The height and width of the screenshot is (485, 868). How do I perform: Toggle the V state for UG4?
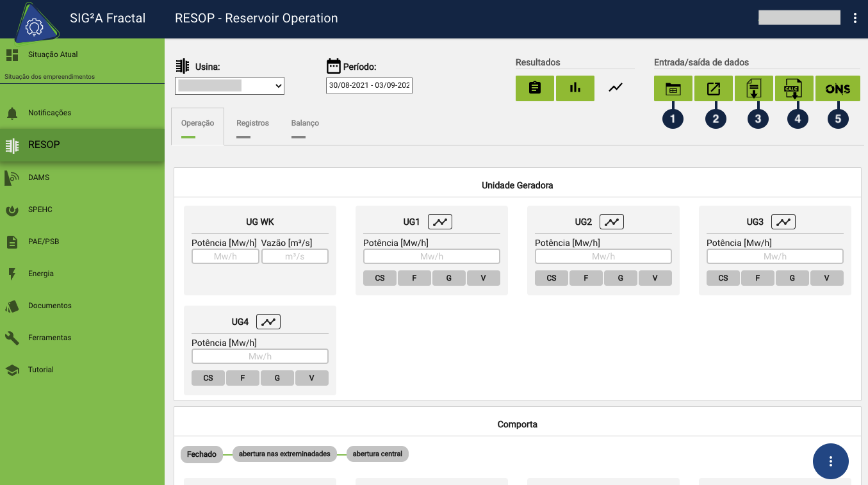pyautogui.click(x=311, y=378)
